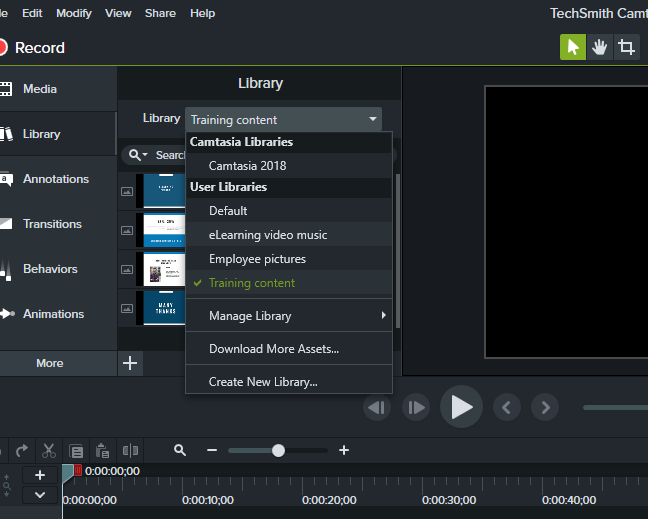Collapse the Training content library dropdown
Viewport: 648px width, 519px height.
click(x=283, y=120)
